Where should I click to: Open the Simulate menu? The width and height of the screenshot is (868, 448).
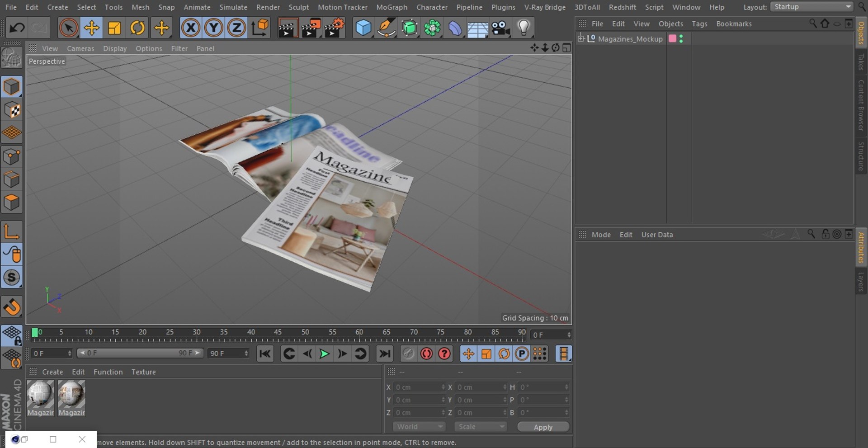point(233,7)
